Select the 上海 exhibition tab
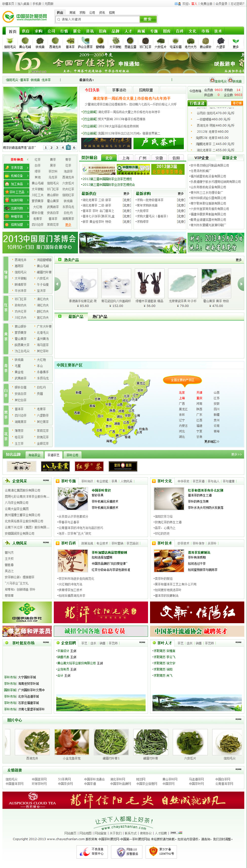Image resolution: width=247 pixels, height=868 pixels. click(126, 158)
